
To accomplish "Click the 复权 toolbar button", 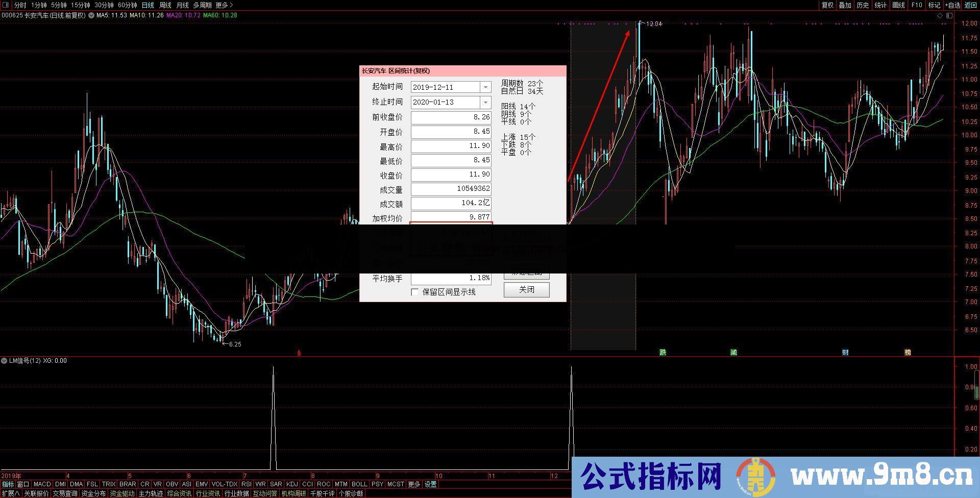I will click(x=827, y=5).
